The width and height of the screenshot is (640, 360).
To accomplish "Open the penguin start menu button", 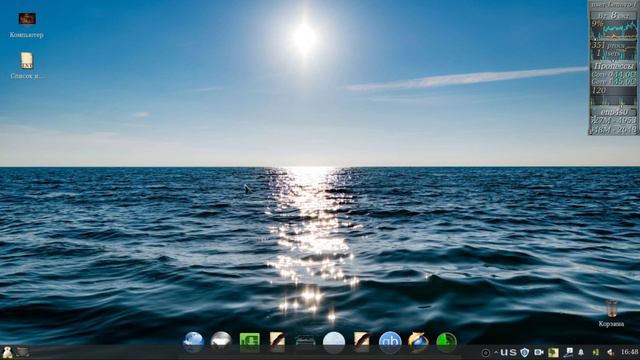I will (7, 352).
